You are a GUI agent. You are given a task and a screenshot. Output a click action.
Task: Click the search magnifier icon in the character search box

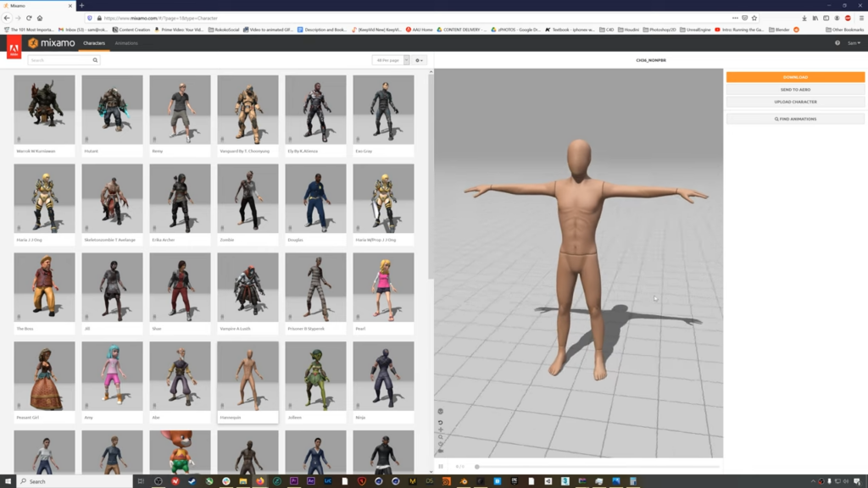(x=95, y=60)
